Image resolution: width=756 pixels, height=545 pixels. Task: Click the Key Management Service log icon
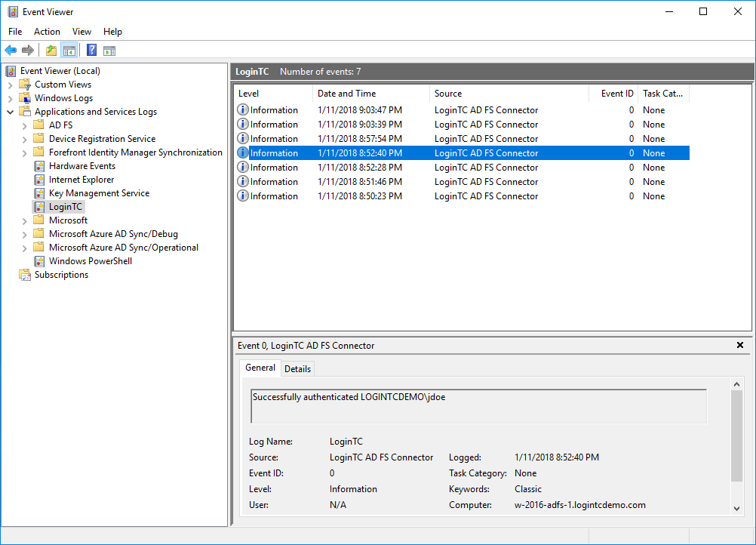pyautogui.click(x=39, y=193)
